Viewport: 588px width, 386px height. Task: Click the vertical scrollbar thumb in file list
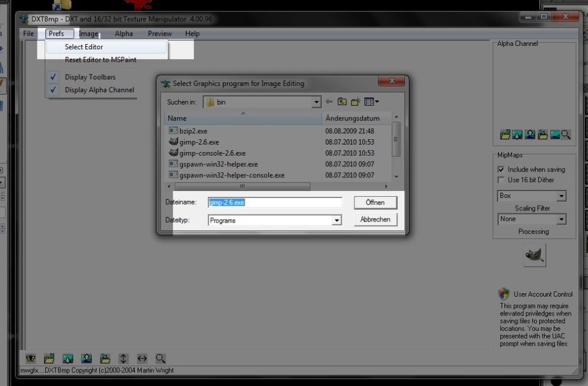[396, 139]
